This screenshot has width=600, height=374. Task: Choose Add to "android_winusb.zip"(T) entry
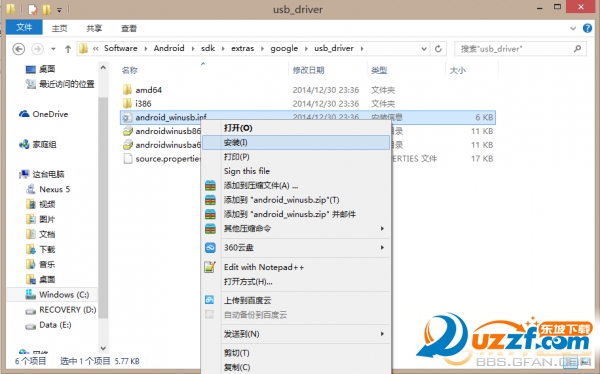tap(295, 200)
